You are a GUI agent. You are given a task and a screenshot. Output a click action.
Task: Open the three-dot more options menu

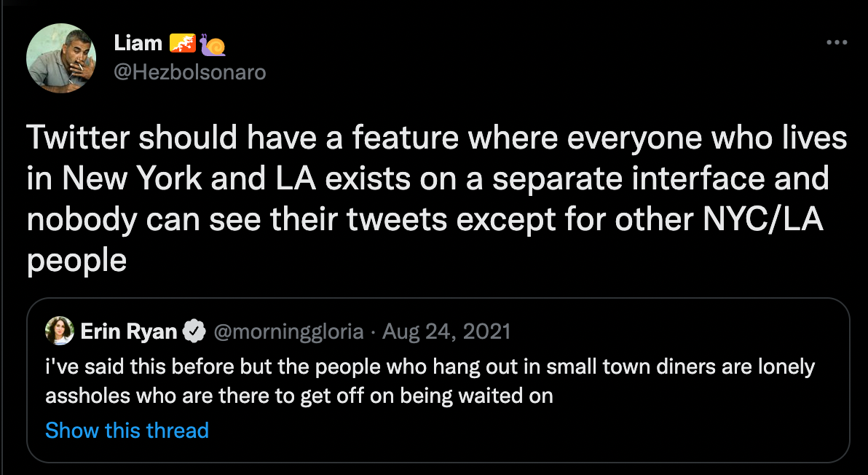point(837,43)
